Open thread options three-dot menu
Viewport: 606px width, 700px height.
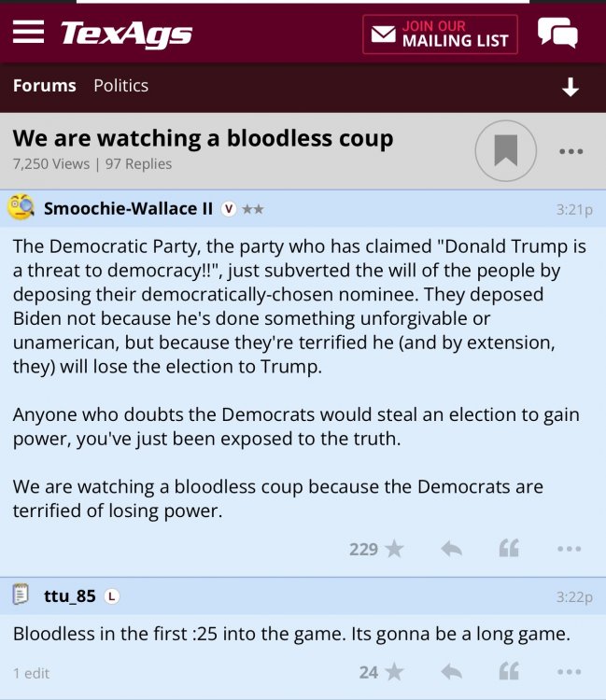571,151
